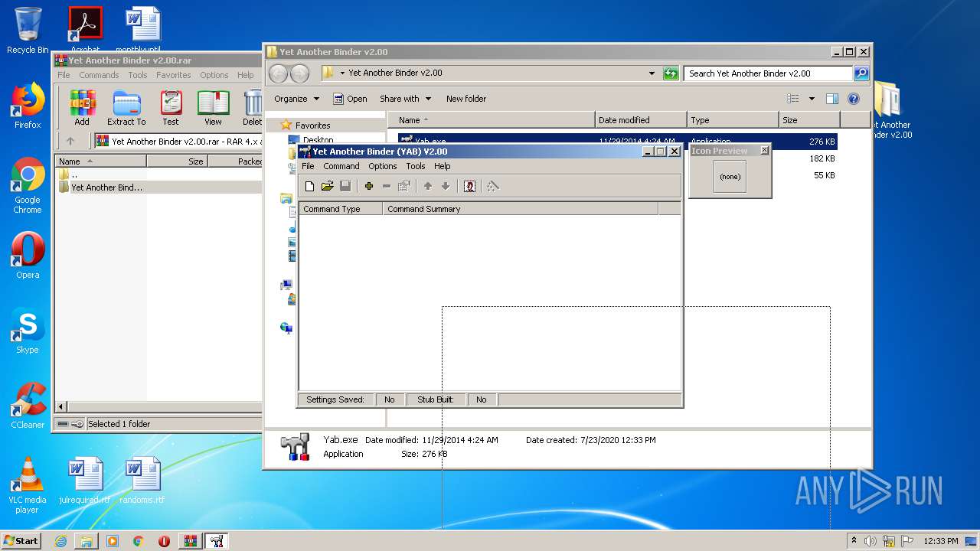The image size is (980, 551).
Task: Click Extract To in WinRAR toolbar
Action: [x=126, y=108]
